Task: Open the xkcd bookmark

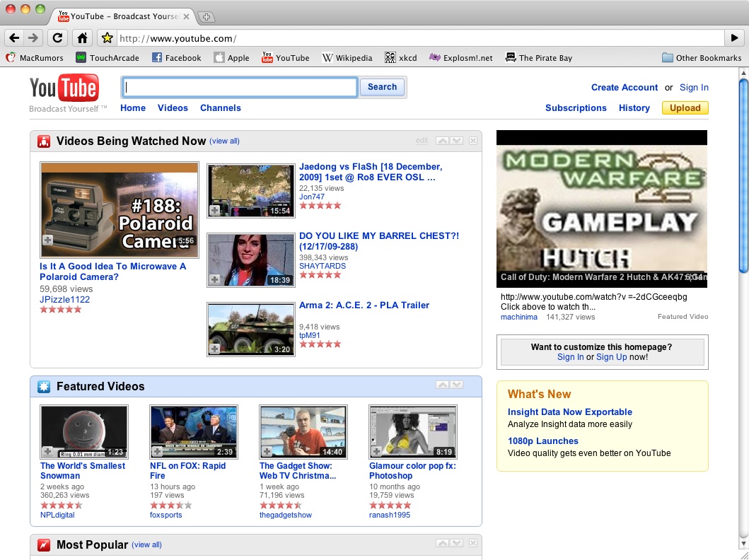Action: (401, 58)
